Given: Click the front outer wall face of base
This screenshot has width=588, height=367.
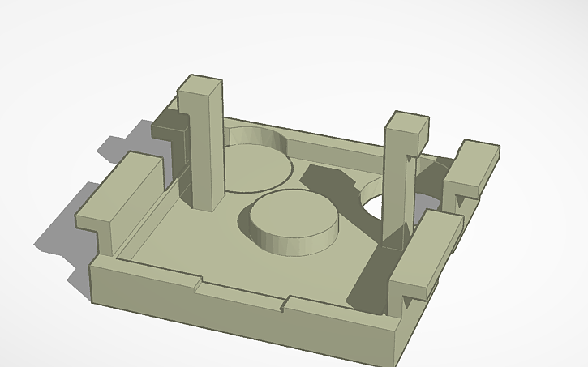Looking at the screenshot, I should tap(243, 318).
